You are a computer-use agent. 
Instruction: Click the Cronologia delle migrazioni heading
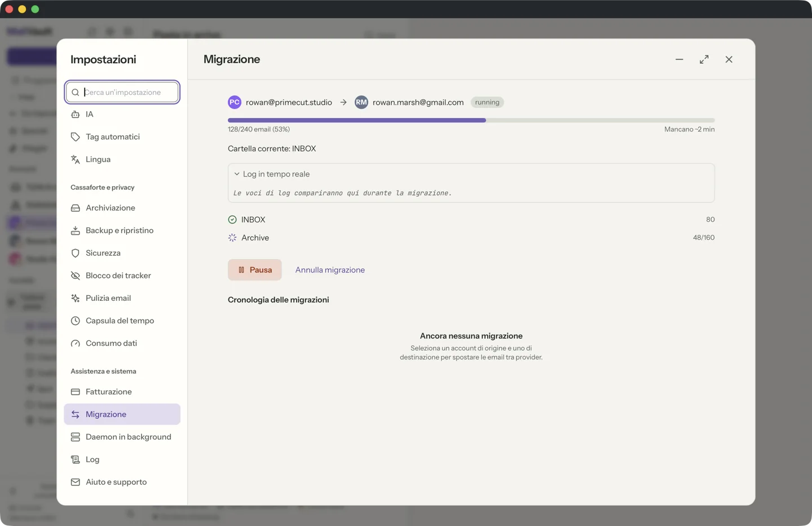point(279,300)
